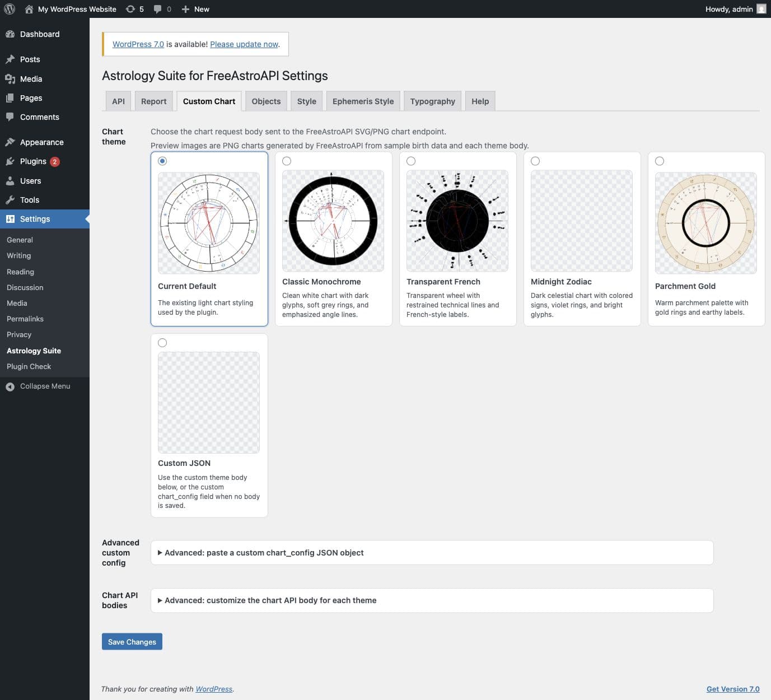
Task: Click the Comments sidebar icon
Action: (x=10, y=117)
